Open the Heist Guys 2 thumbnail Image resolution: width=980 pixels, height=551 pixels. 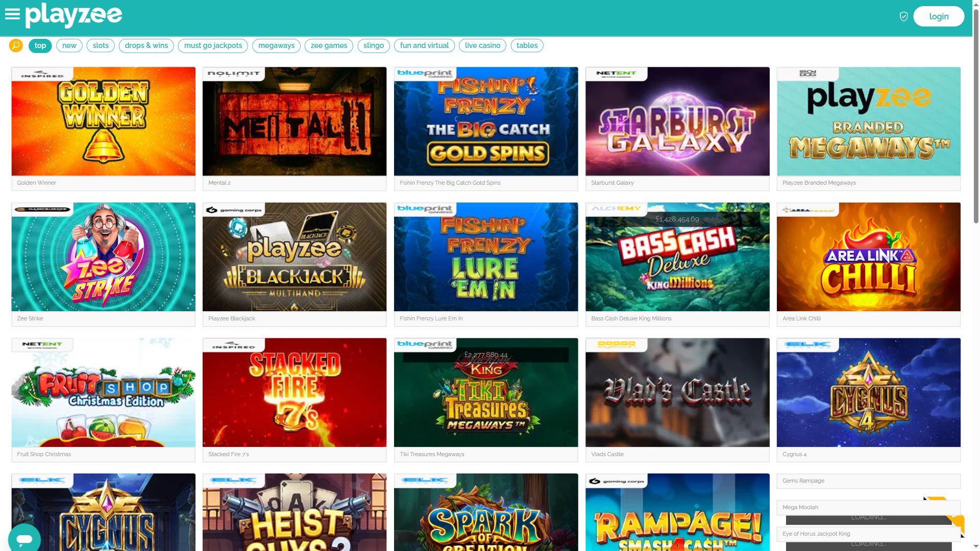pyautogui.click(x=295, y=512)
